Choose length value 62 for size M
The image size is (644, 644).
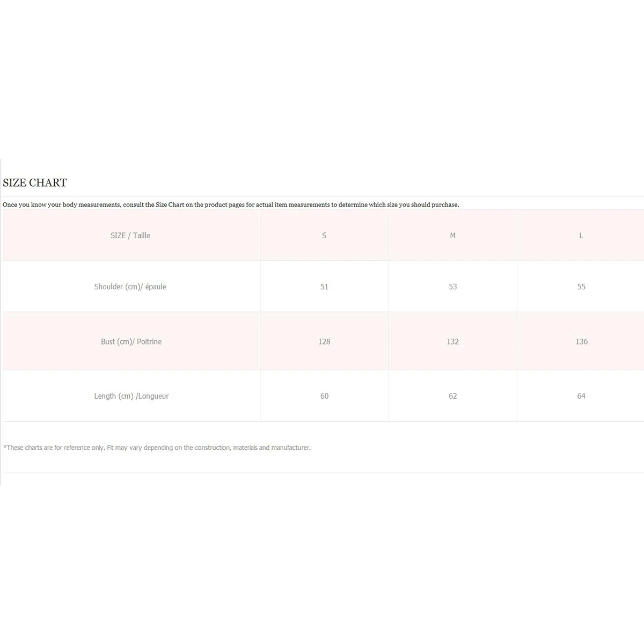click(452, 396)
